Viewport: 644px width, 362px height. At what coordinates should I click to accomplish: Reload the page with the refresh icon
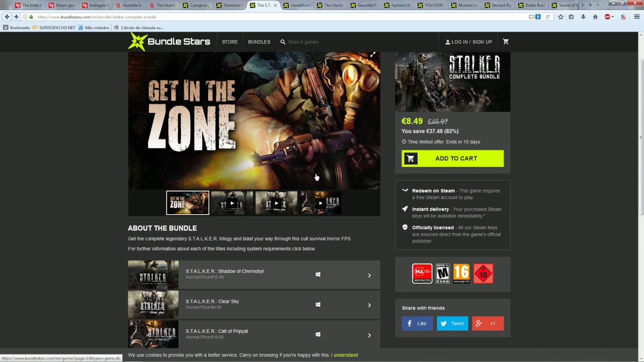tap(548, 17)
